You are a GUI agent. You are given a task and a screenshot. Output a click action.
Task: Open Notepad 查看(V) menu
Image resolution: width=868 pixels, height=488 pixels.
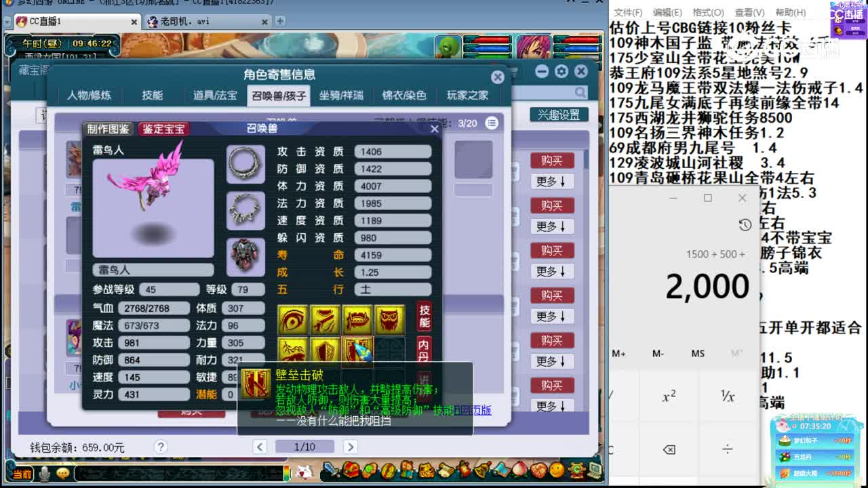point(749,12)
